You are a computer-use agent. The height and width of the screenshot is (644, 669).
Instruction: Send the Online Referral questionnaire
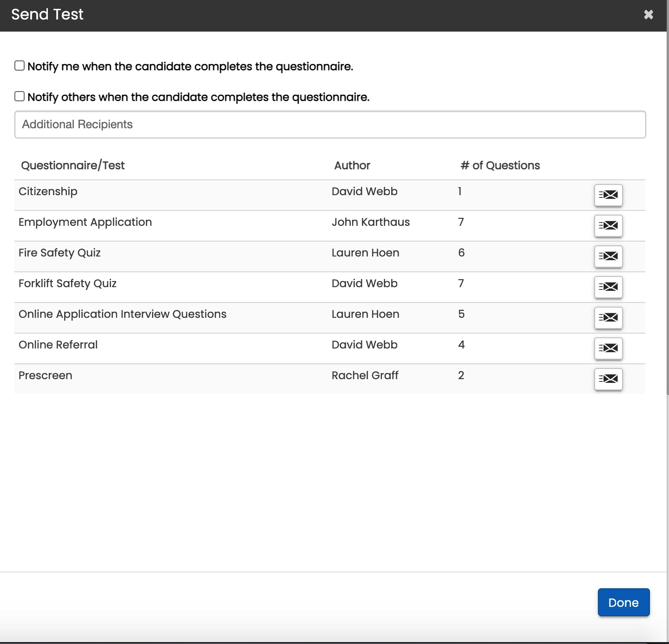[x=608, y=348]
